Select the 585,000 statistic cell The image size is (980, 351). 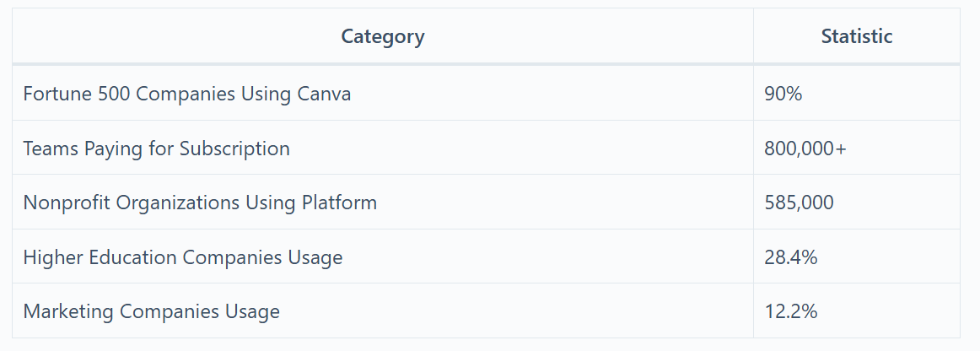coord(856,202)
